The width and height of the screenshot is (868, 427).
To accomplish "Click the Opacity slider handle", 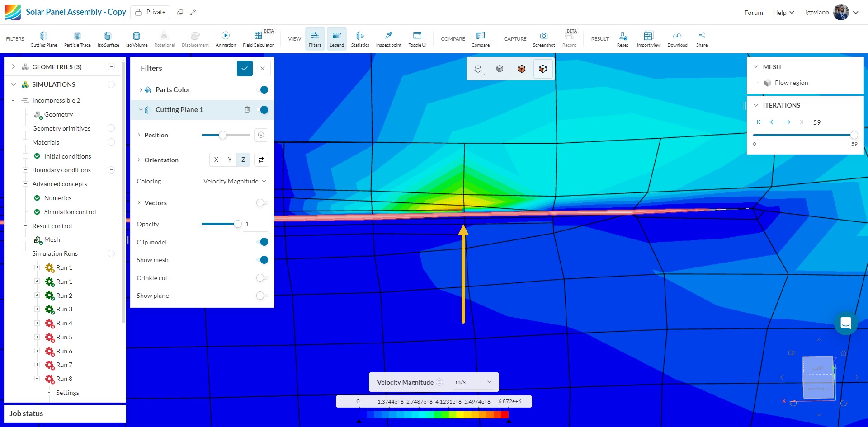I will click(237, 224).
